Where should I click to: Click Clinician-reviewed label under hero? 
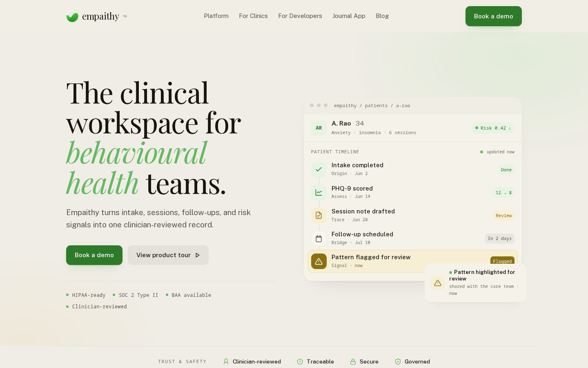[x=99, y=306]
